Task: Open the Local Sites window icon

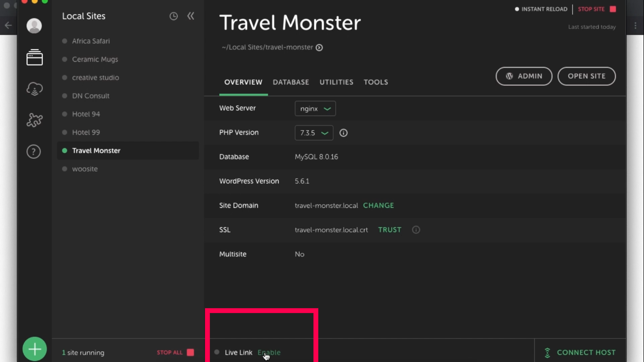Action: 34,58
